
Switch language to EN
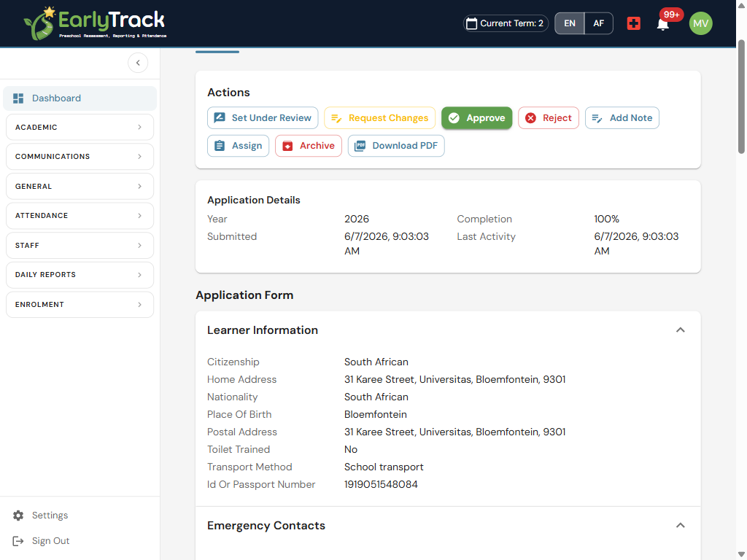tap(569, 23)
